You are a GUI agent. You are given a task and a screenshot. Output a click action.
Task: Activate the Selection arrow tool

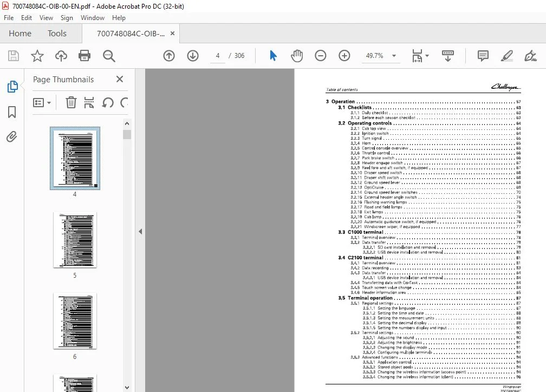pos(274,56)
